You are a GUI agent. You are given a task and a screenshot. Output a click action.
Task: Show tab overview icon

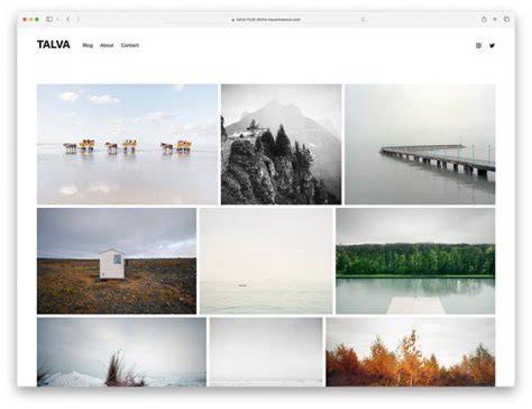507,19
